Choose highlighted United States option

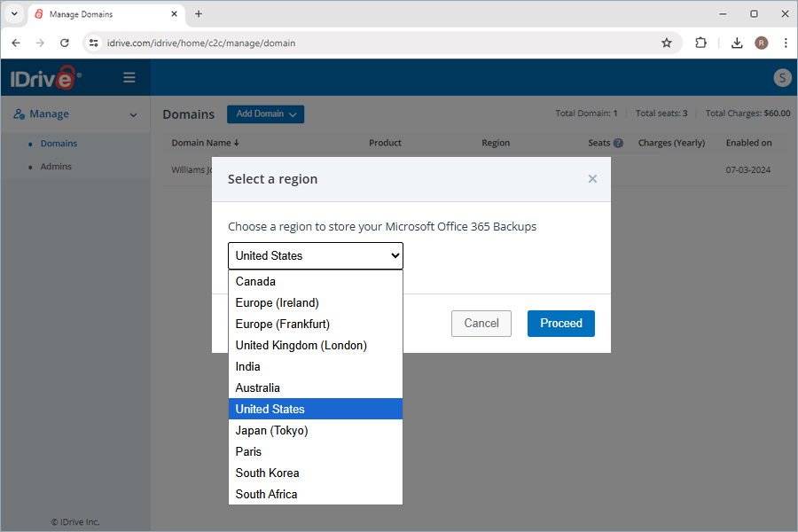point(316,410)
